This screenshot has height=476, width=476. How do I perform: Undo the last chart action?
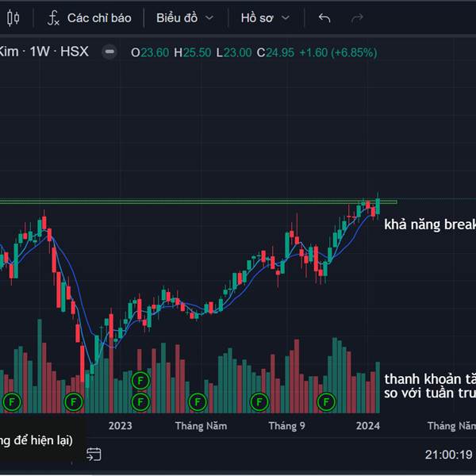pyautogui.click(x=324, y=18)
